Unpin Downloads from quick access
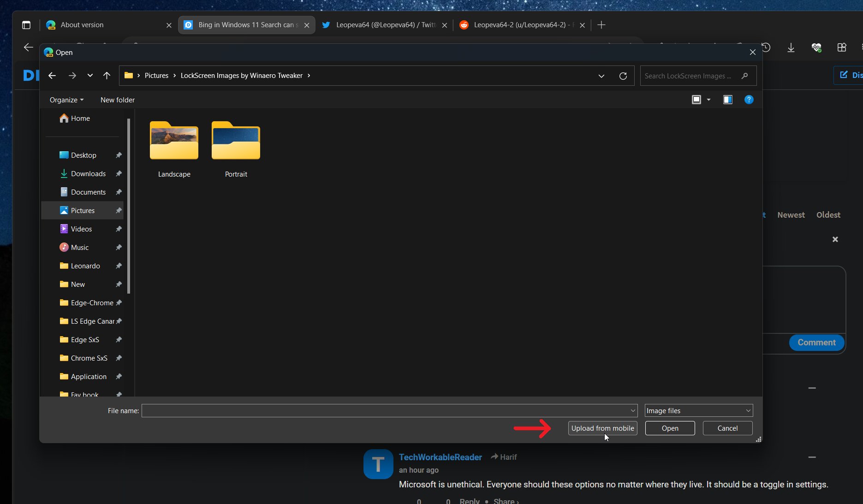This screenshot has height=504, width=863. (119, 174)
